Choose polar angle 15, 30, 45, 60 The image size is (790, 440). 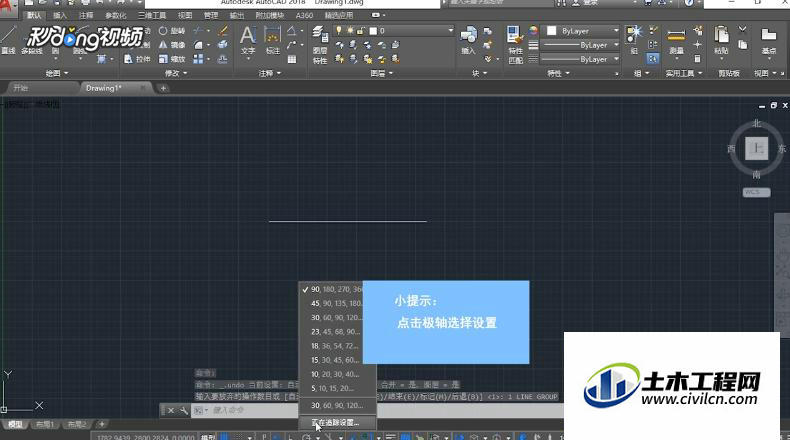pyautogui.click(x=337, y=360)
